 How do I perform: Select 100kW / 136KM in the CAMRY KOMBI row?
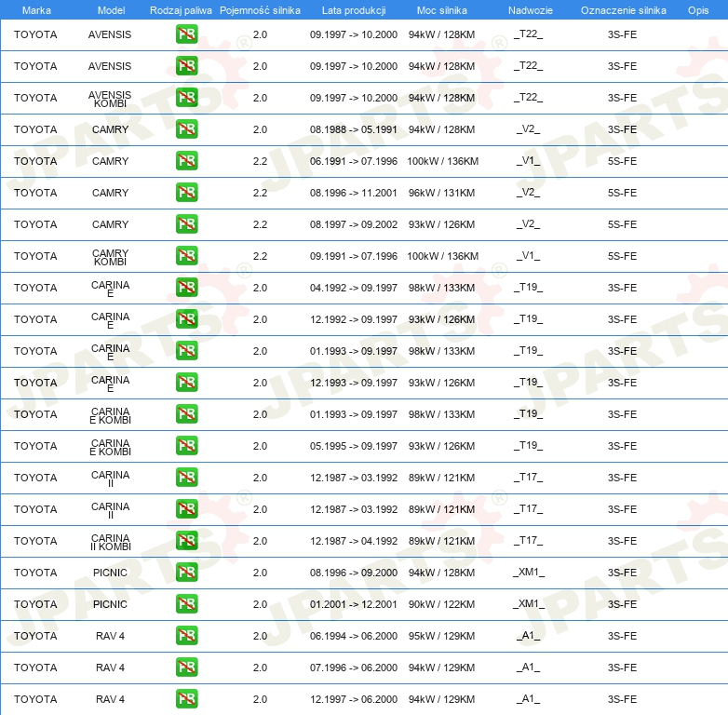[443, 256]
